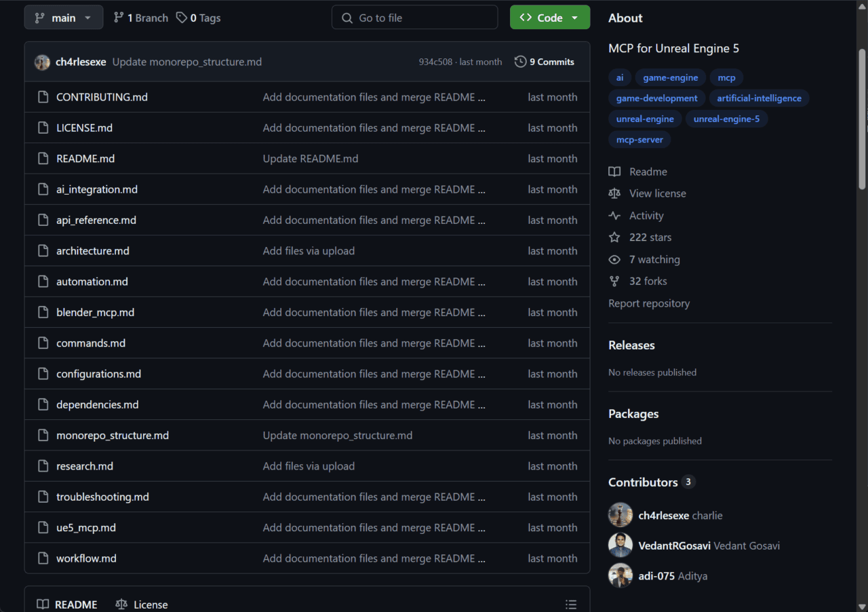Click file icon next to blender_mcp.md
868x612 pixels.
pos(43,312)
